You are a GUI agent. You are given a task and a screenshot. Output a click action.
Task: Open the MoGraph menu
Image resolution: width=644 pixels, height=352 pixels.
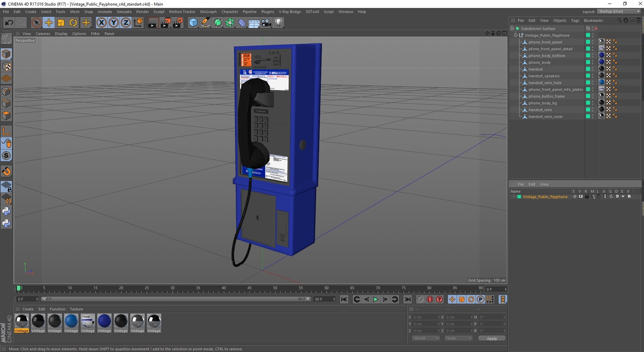[208, 11]
